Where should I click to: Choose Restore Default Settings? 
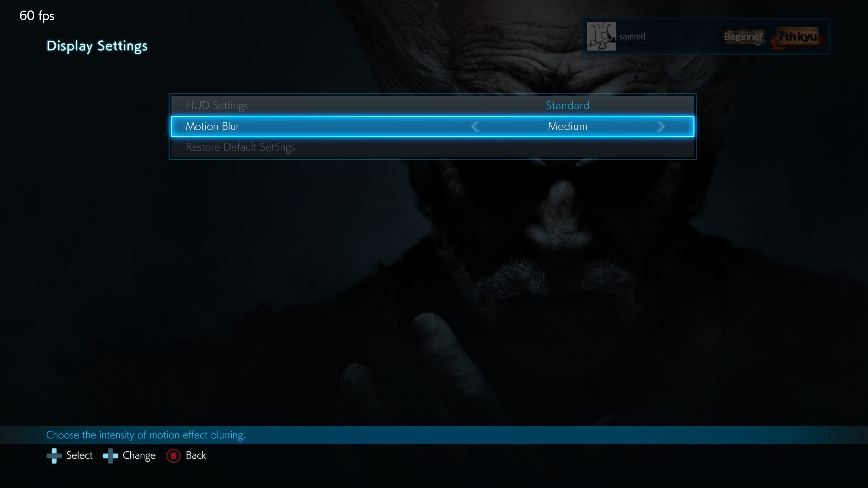click(x=240, y=147)
